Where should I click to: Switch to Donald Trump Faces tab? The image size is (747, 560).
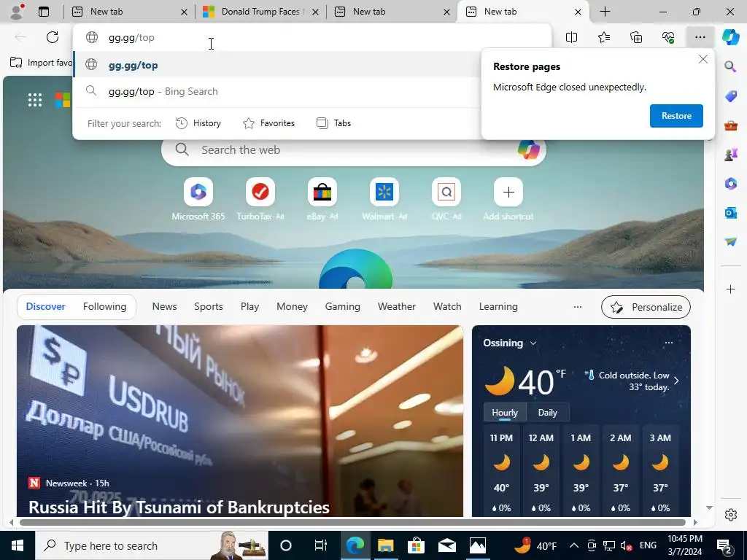click(x=260, y=12)
